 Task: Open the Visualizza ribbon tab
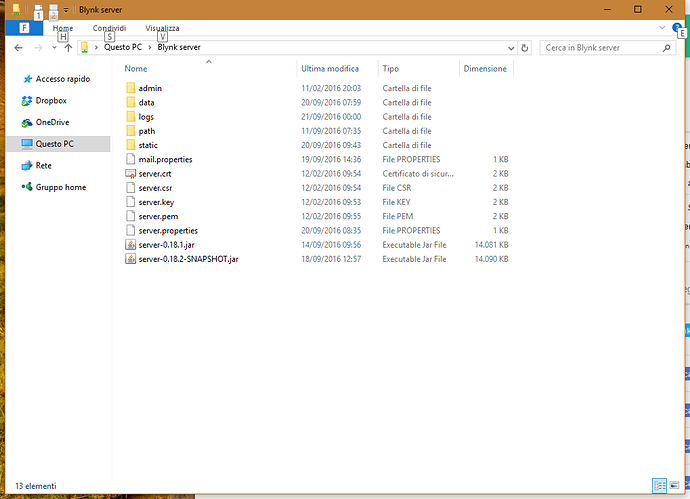[x=162, y=28]
